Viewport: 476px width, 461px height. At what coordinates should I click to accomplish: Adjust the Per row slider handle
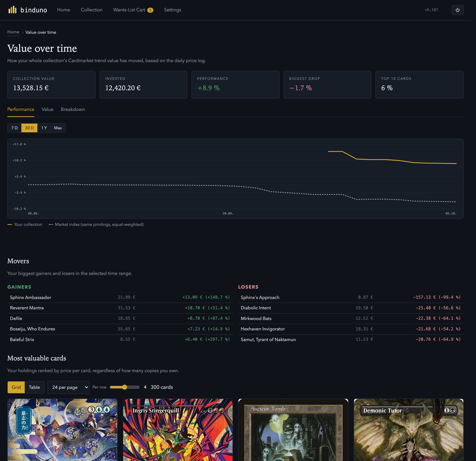point(125,387)
